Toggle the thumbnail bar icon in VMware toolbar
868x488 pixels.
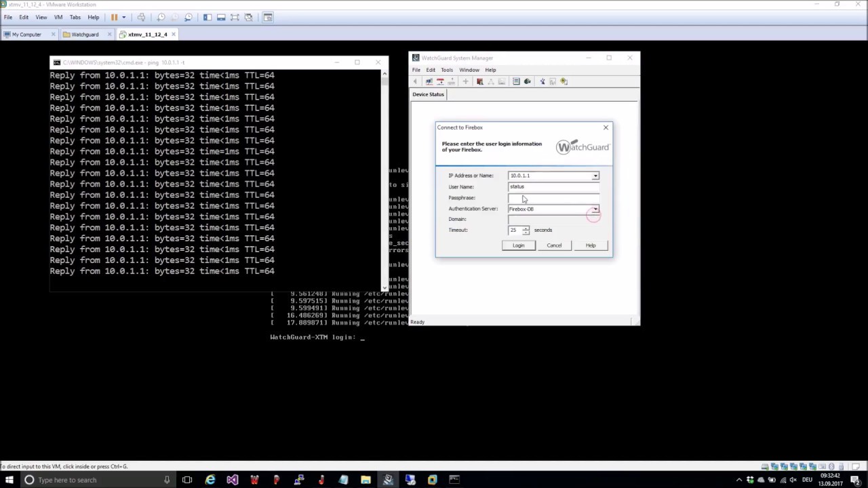(221, 17)
